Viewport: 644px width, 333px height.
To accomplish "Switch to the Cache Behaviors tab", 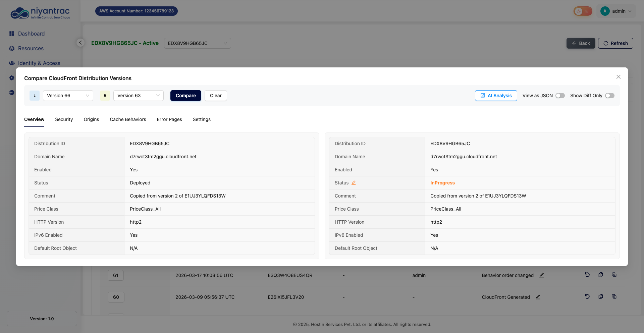I will pyautogui.click(x=128, y=119).
